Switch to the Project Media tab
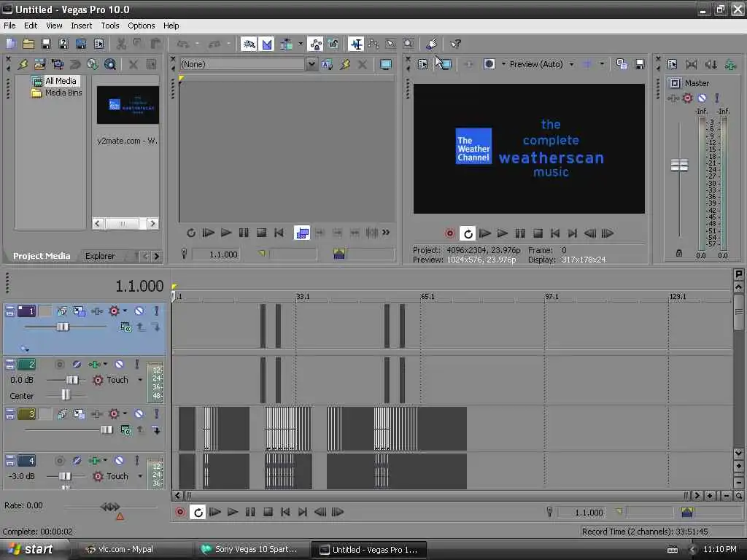The width and height of the screenshot is (747, 560). (42, 256)
